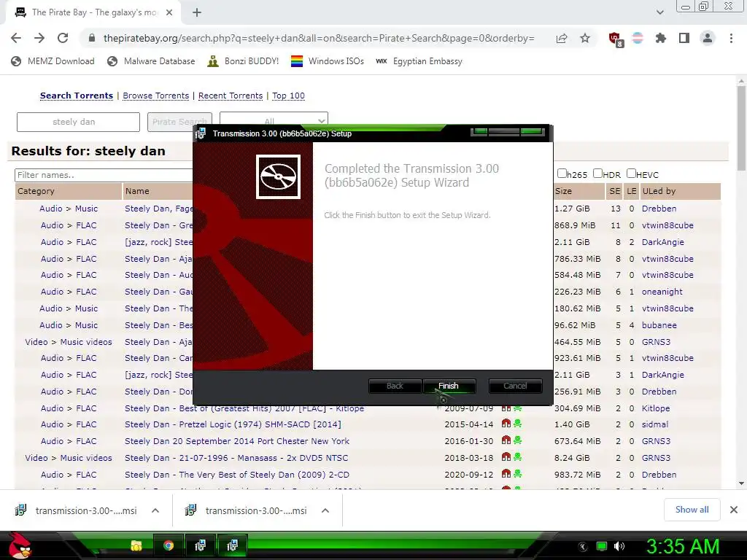Open the magnet link for The Very Best of Steely Dan
This screenshot has width=747, height=560.
[x=506, y=473]
